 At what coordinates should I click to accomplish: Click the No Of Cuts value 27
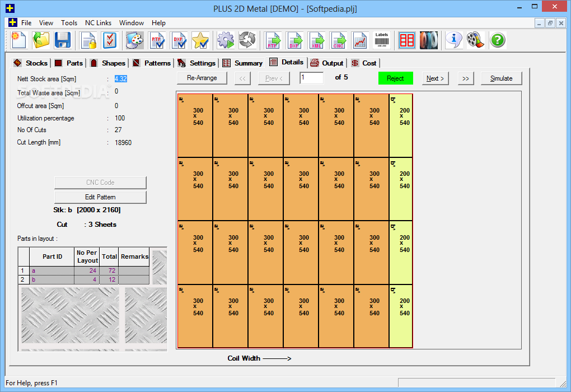[x=118, y=130]
